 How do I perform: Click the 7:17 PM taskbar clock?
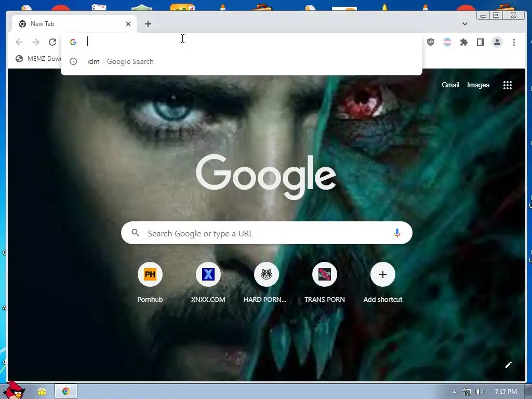[506, 392]
